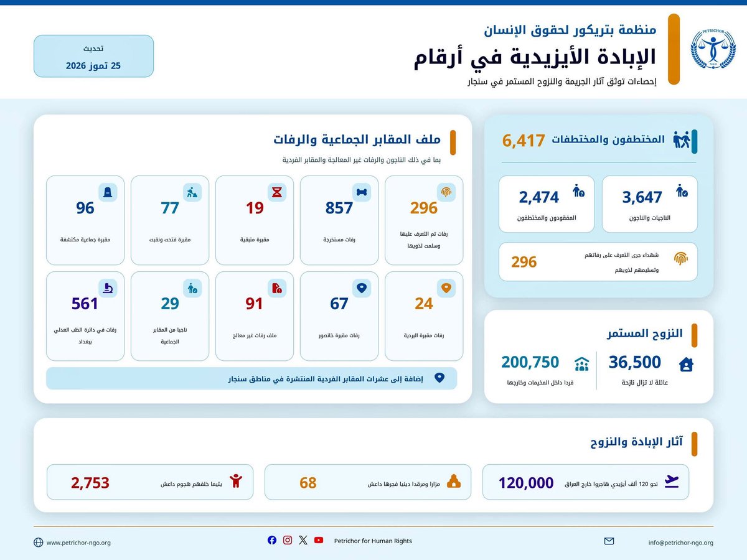Click the number 77 opened graves
This screenshot has width=747, height=560.
(x=170, y=208)
